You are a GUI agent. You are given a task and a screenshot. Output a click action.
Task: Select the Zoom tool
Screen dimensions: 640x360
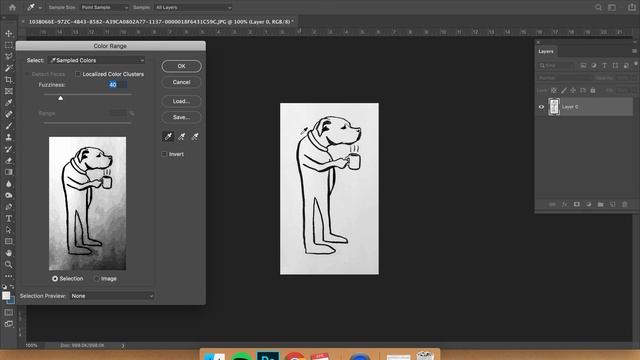coord(9,264)
